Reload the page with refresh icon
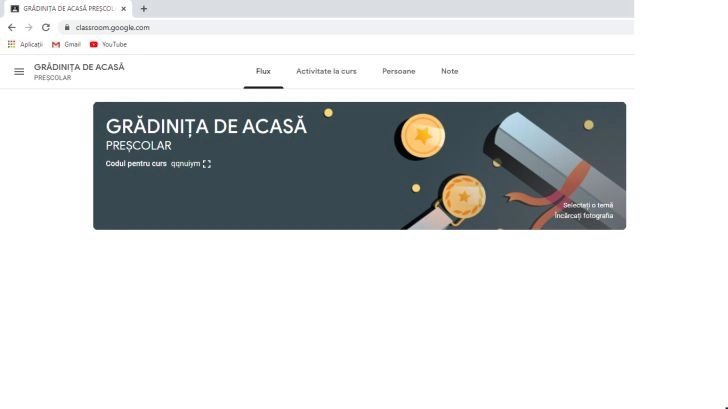This screenshot has height=409, width=728. click(46, 27)
